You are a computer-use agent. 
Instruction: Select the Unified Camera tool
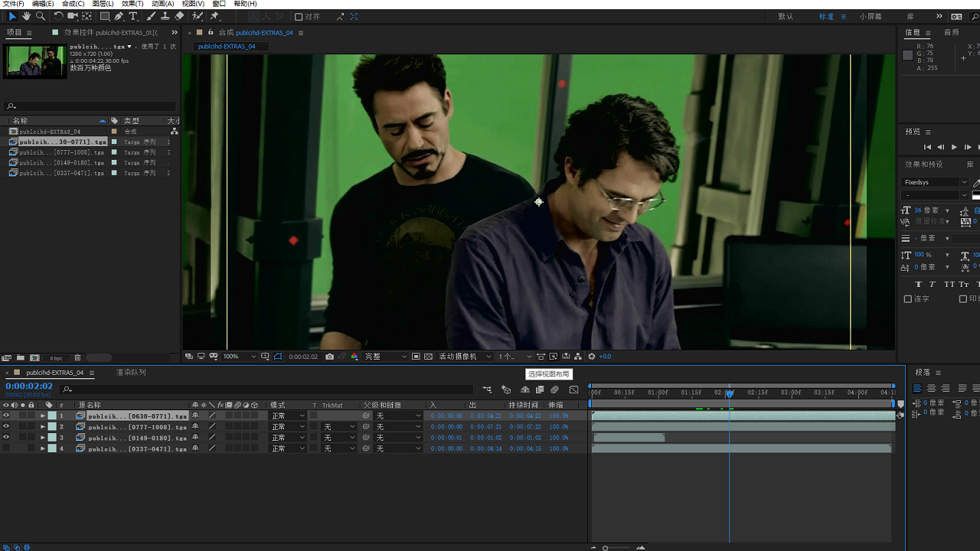tap(73, 16)
